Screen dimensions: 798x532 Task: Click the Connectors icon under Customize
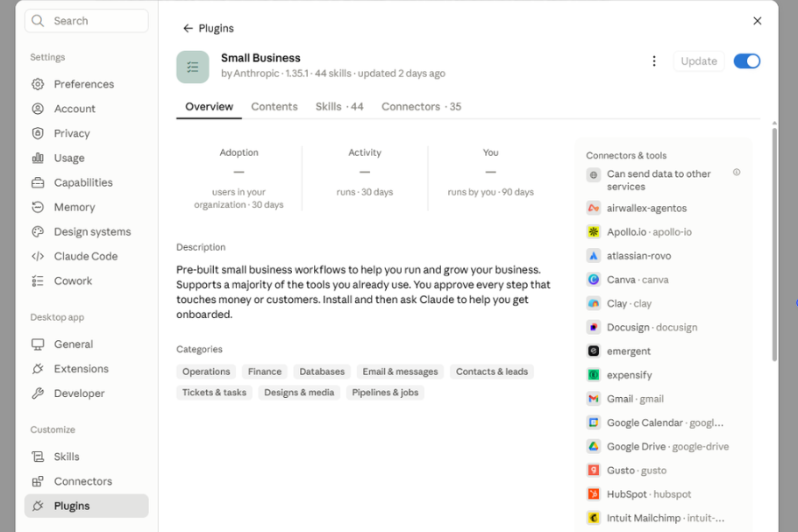point(38,481)
